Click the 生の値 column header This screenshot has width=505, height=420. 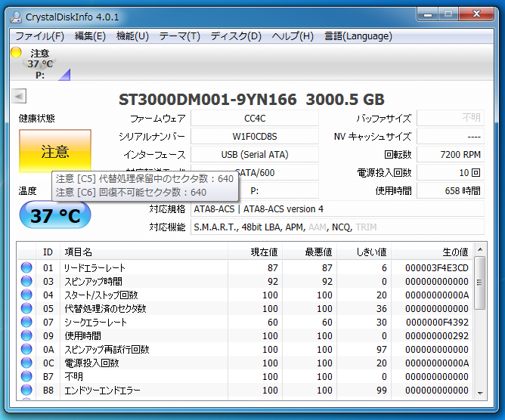point(432,252)
